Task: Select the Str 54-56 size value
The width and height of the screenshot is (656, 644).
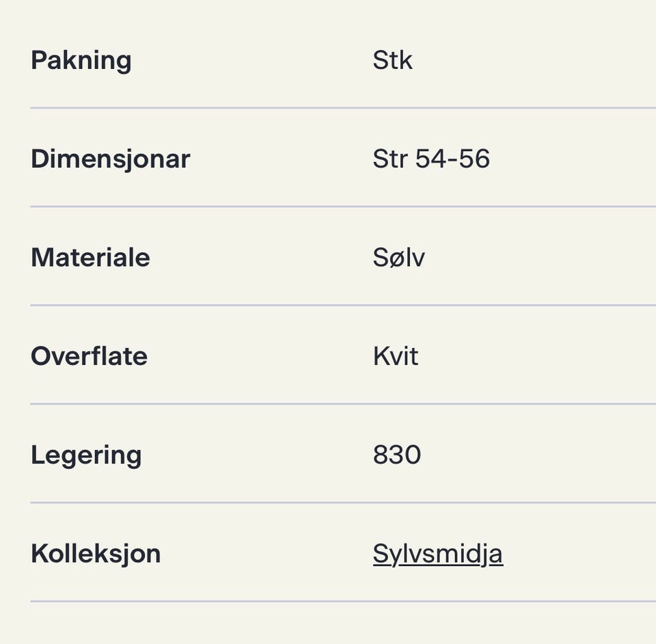Action: pyautogui.click(x=431, y=159)
